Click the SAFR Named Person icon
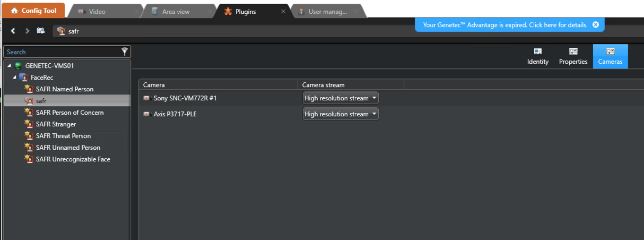The width and height of the screenshot is (644, 240). click(x=29, y=89)
